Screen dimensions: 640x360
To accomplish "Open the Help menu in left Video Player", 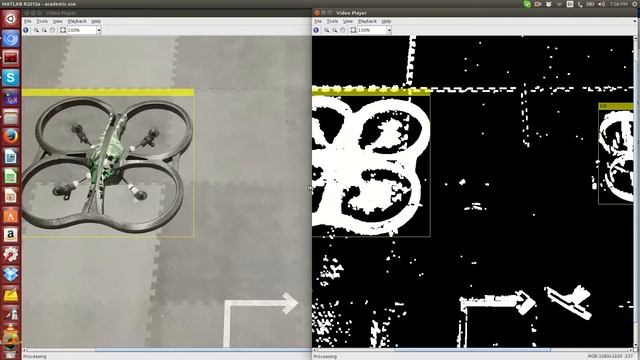I will coord(96,21).
